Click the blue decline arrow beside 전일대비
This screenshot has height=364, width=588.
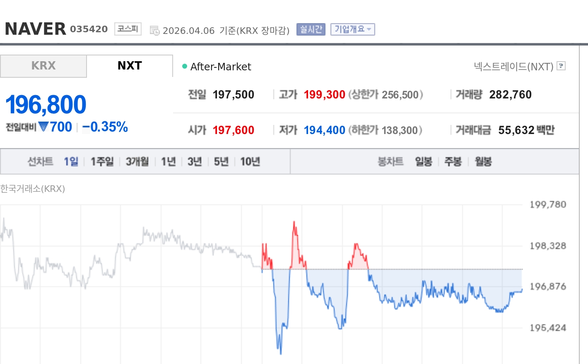click(43, 127)
